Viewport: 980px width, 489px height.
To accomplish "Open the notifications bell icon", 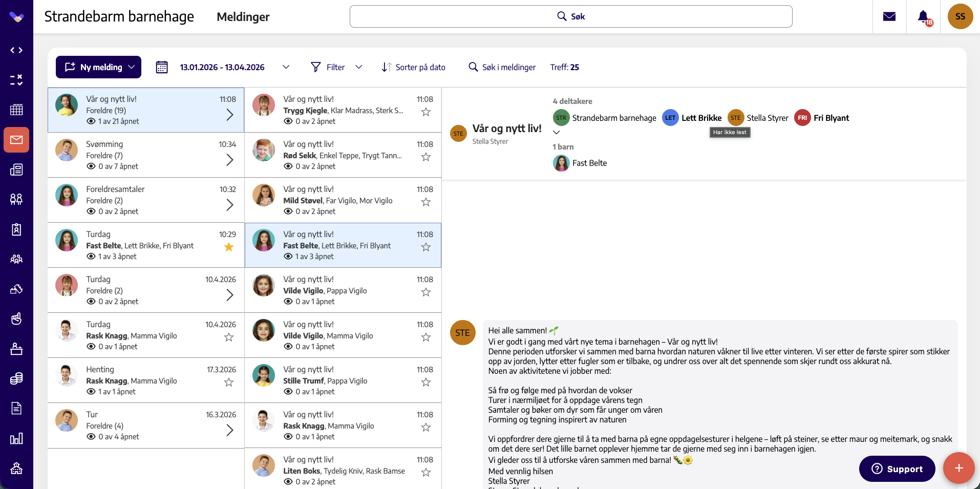I will [x=923, y=16].
